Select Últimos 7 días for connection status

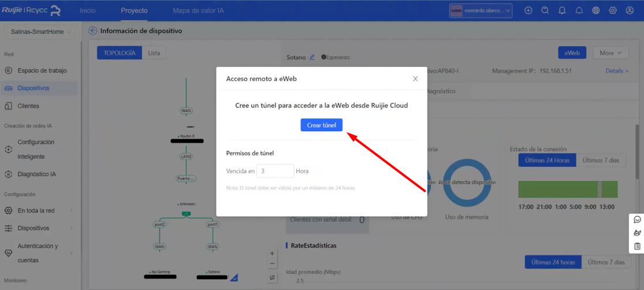(x=601, y=160)
